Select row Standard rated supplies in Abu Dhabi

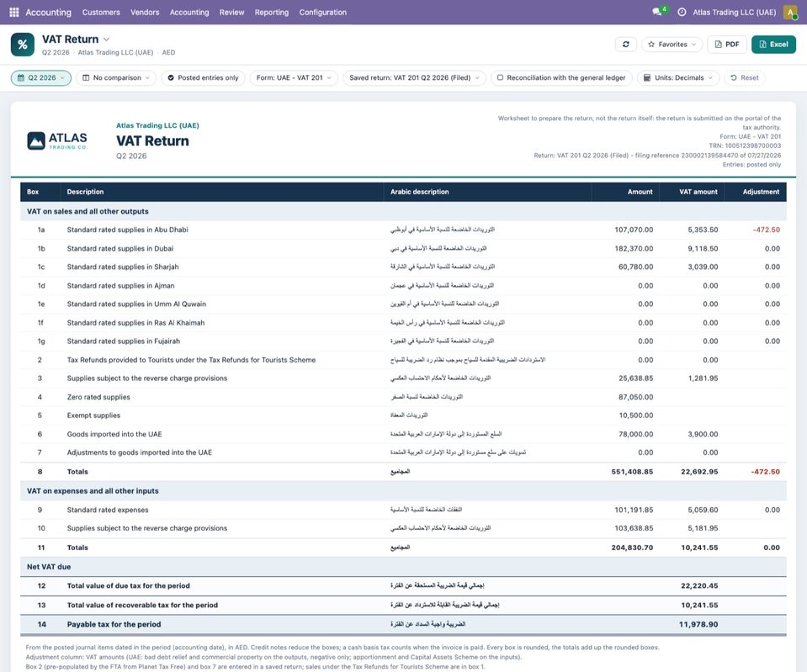(403, 230)
